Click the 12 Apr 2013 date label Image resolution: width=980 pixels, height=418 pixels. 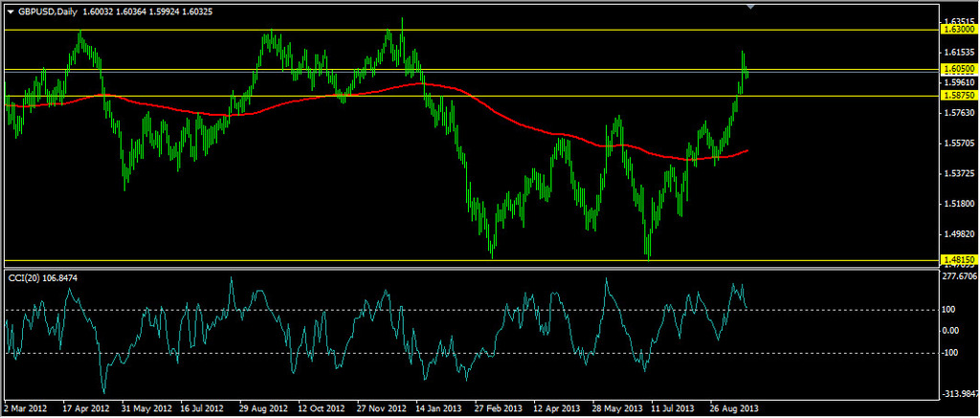[558, 408]
